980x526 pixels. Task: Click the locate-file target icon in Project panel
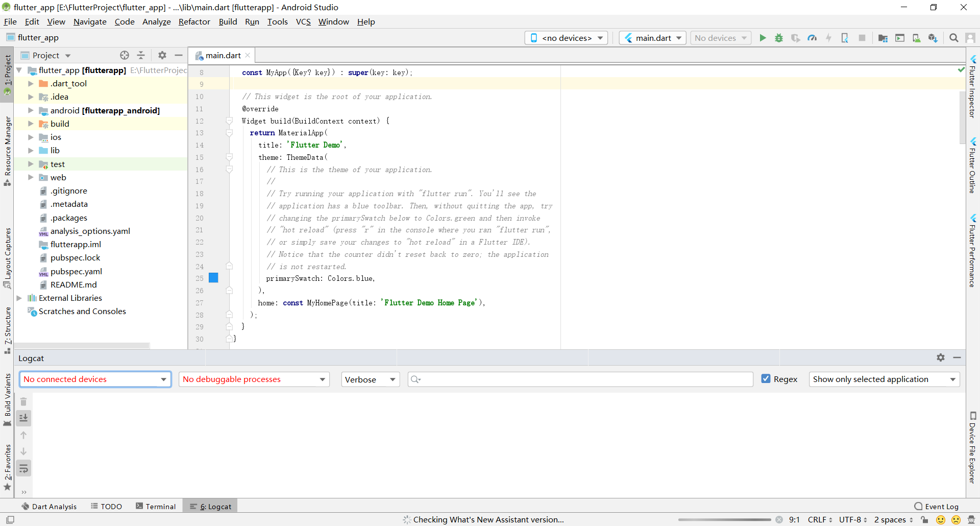(x=125, y=55)
